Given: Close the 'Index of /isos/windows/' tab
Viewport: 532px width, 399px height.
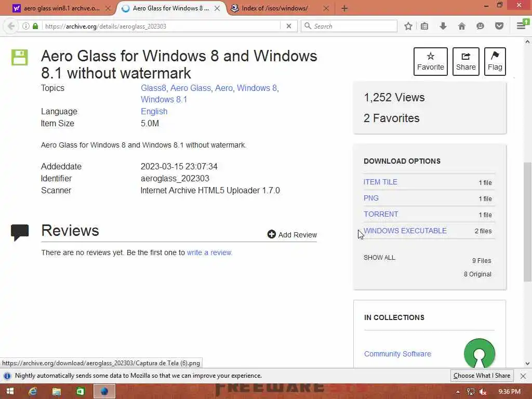Looking at the screenshot, I should [x=326, y=8].
